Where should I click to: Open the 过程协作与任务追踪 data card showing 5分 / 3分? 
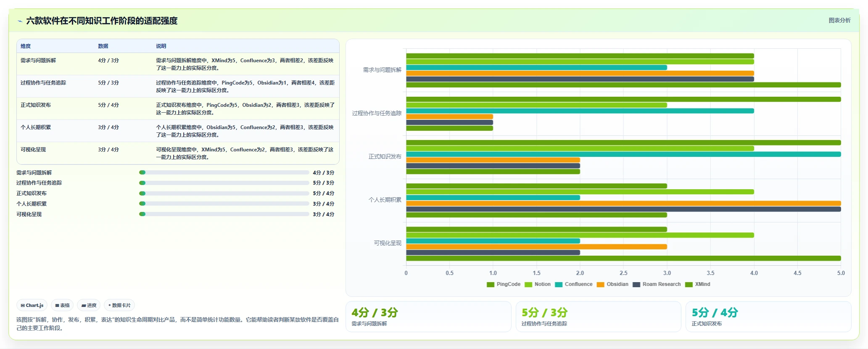[x=598, y=317]
